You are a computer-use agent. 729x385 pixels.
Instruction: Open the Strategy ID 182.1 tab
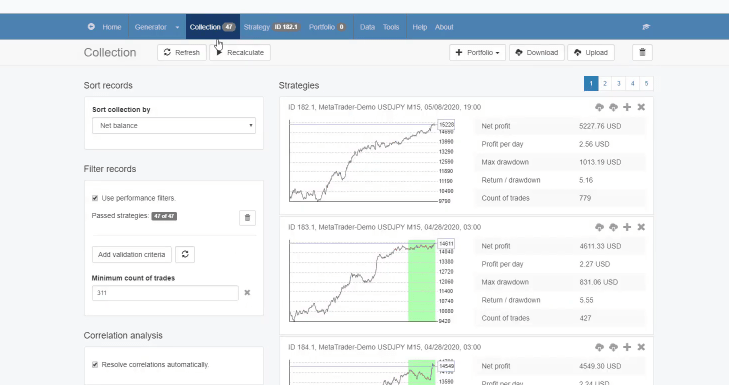click(271, 27)
